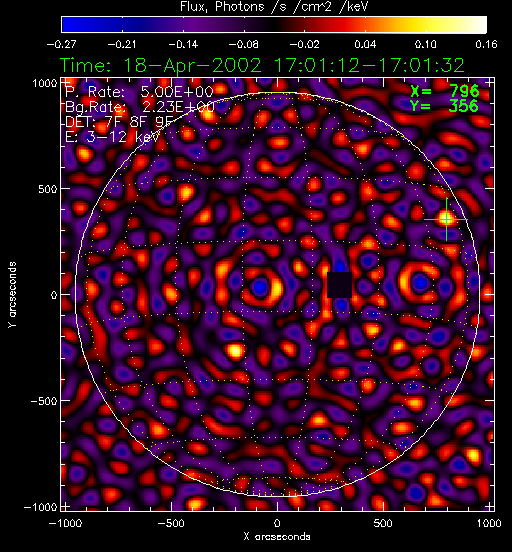Click the white end of flux color bar
The height and width of the screenshot is (552, 512).
pos(479,25)
